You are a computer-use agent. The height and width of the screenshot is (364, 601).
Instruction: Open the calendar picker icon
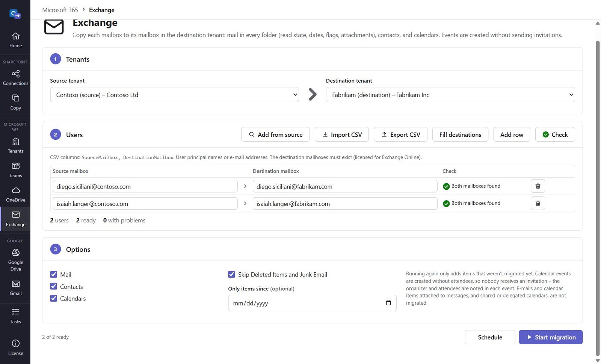[x=388, y=303]
